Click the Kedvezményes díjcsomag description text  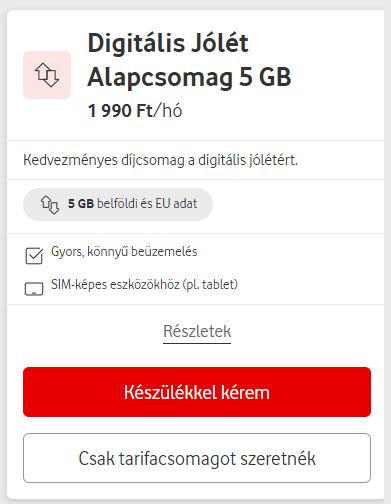pos(160,160)
